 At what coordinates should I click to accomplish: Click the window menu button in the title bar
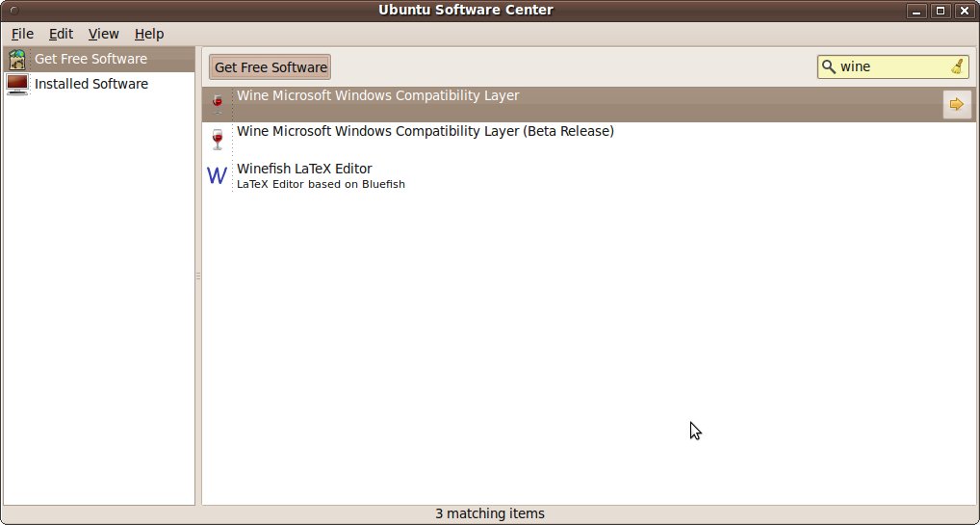point(13,10)
